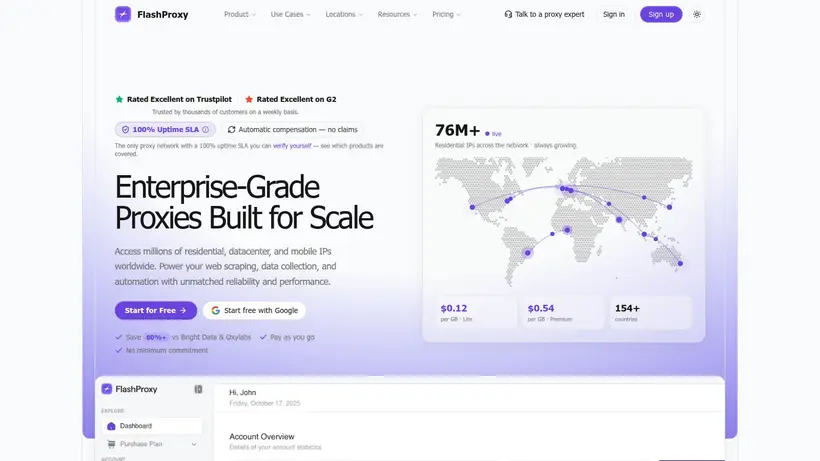Image resolution: width=820 pixels, height=461 pixels.
Task: Select Purchase Plan in preview sidebar
Action: [152, 444]
